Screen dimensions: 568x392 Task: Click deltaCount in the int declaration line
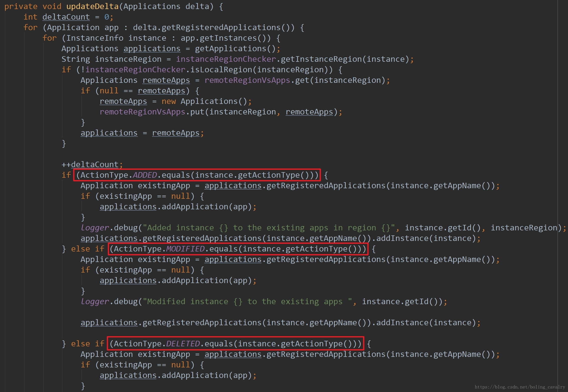[x=66, y=17]
